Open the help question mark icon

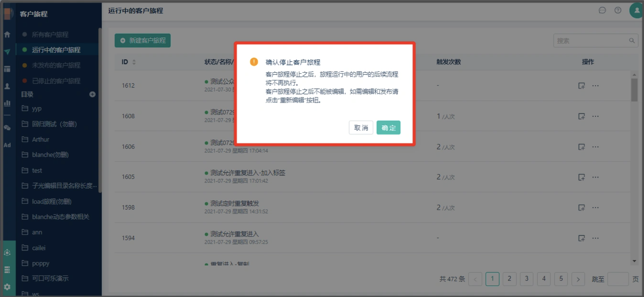[x=618, y=10]
